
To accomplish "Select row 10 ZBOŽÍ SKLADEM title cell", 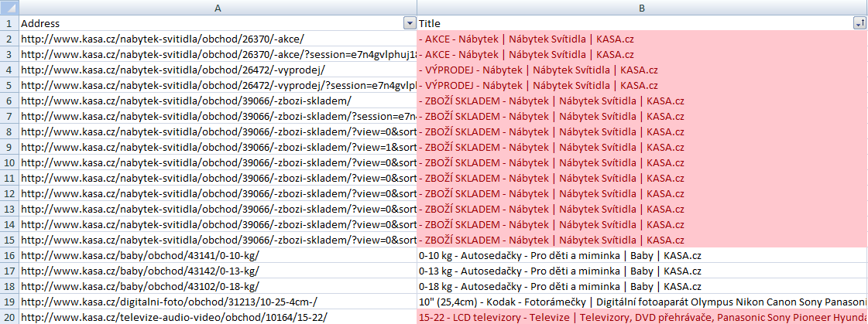I will 642,162.
